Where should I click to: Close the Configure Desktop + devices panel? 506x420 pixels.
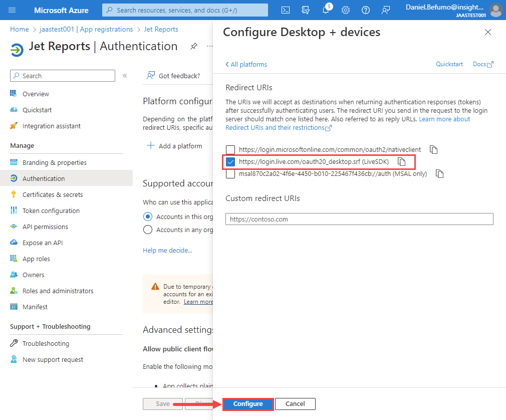click(488, 32)
